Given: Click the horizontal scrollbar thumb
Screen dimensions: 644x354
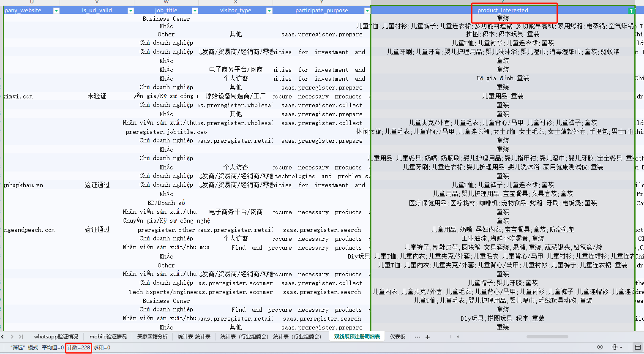Looking at the screenshot, I should (547, 337).
